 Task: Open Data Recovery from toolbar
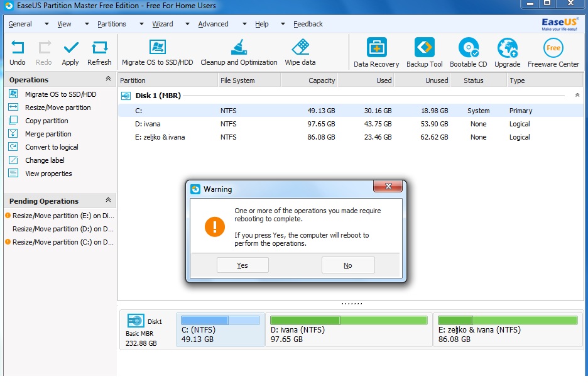click(376, 48)
